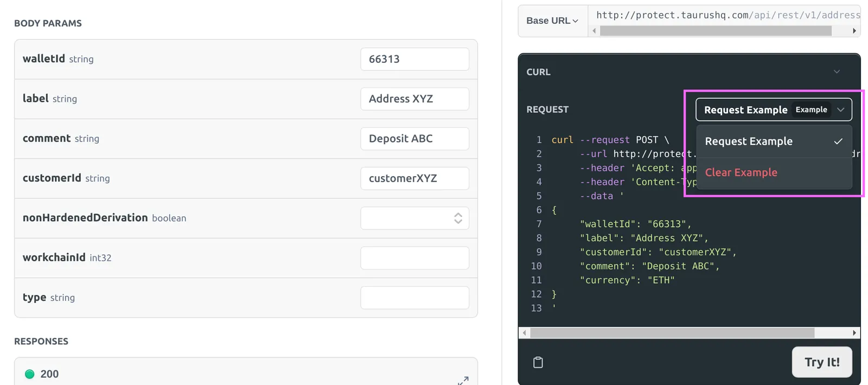868x385 pixels.
Task: Edit the comment field Deposit ABC
Action: (414, 138)
